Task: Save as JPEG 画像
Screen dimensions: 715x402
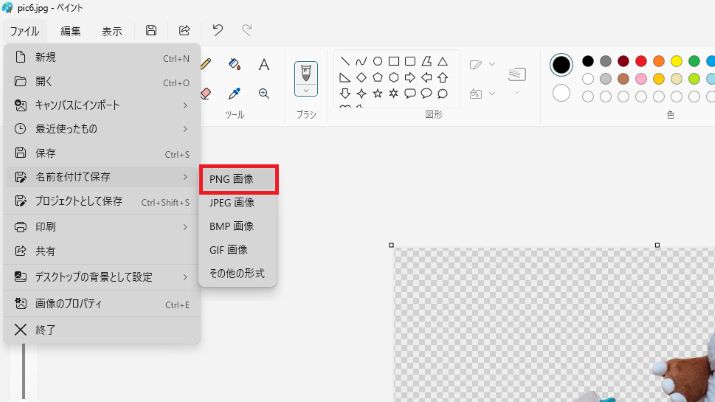Action: 238,202
